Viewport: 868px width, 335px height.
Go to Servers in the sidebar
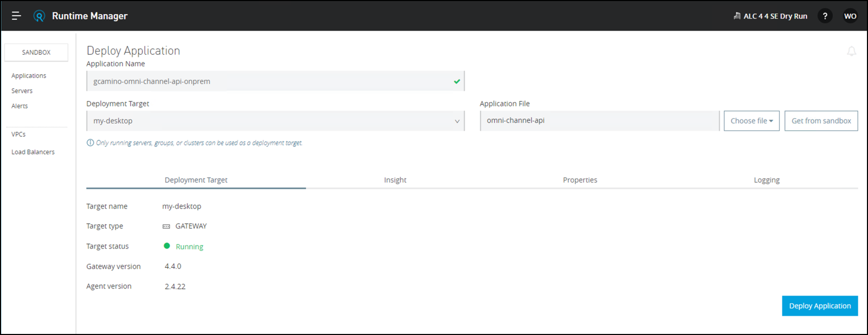tap(22, 91)
